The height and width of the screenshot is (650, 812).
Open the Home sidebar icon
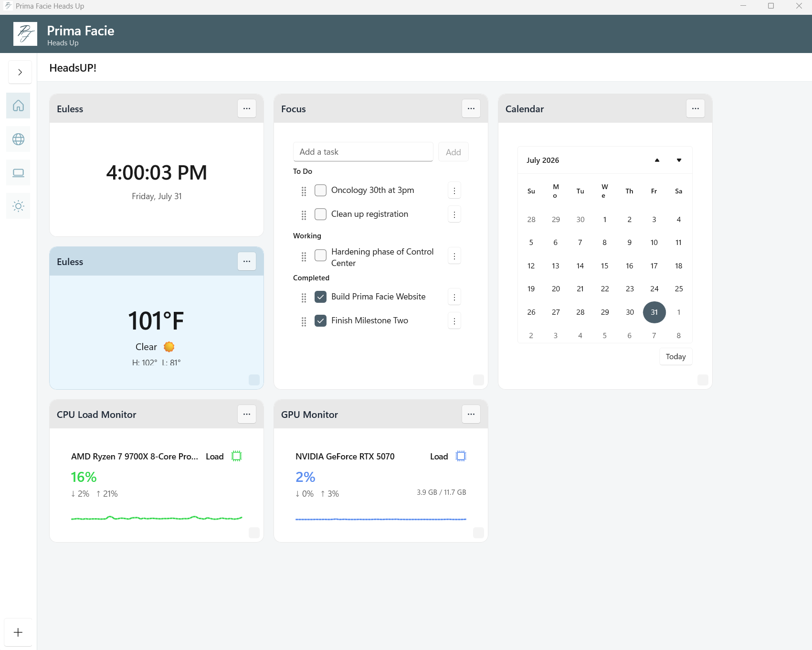point(18,106)
